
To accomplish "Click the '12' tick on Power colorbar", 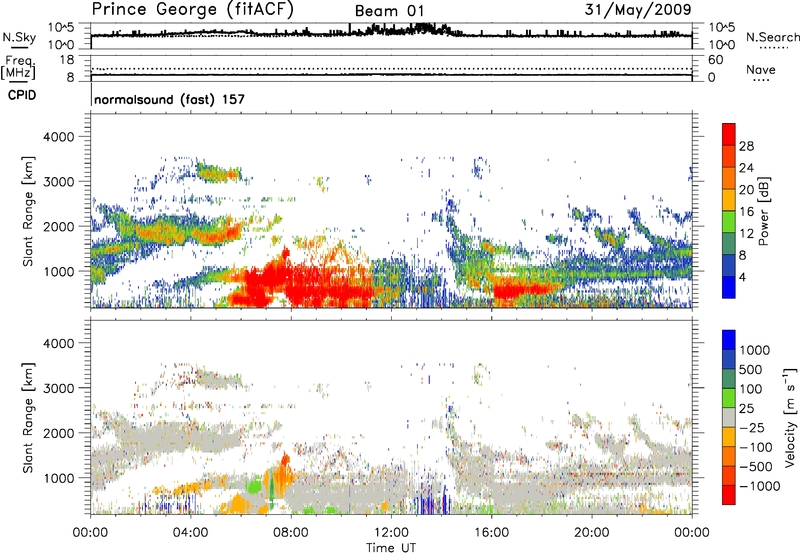I will [x=746, y=233].
